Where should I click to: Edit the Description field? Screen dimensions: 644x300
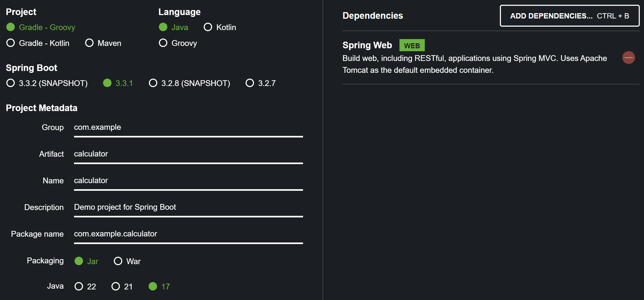point(188,207)
